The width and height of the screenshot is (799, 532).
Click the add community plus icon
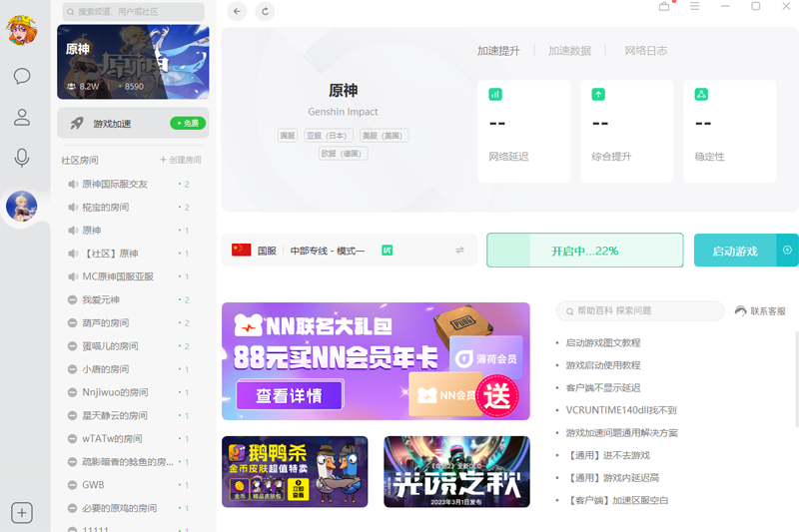coord(21,513)
